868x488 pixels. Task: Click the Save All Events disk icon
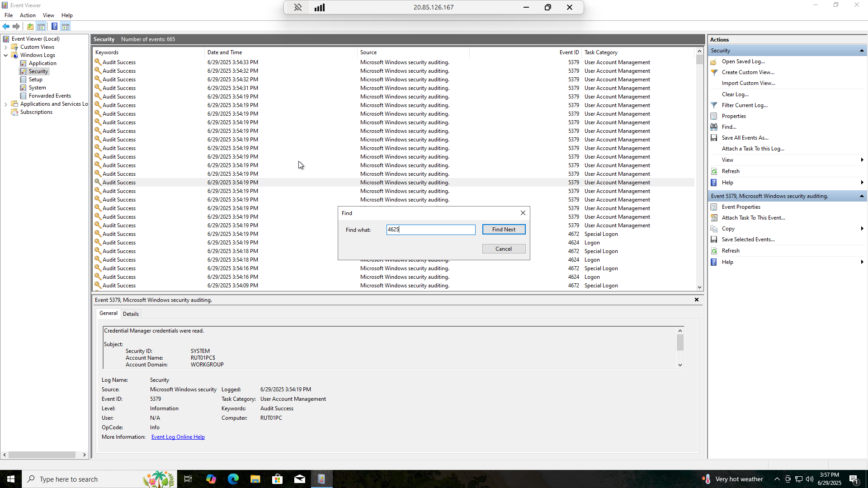(x=714, y=138)
